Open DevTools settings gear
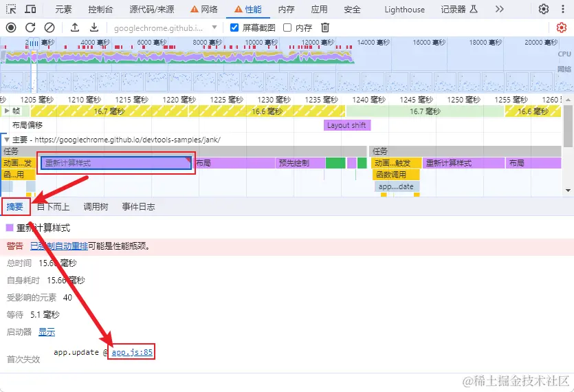 [544, 9]
